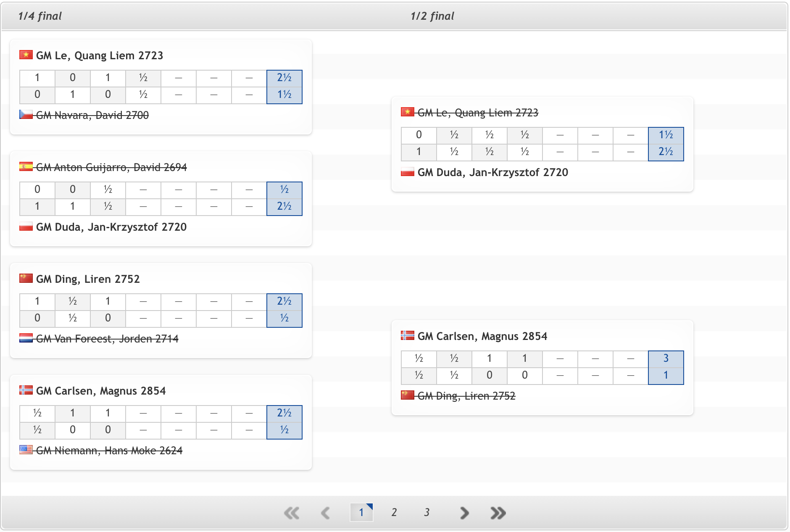
Task: Jump to last page with double-right arrows
Action: click(x=498, y=513)
